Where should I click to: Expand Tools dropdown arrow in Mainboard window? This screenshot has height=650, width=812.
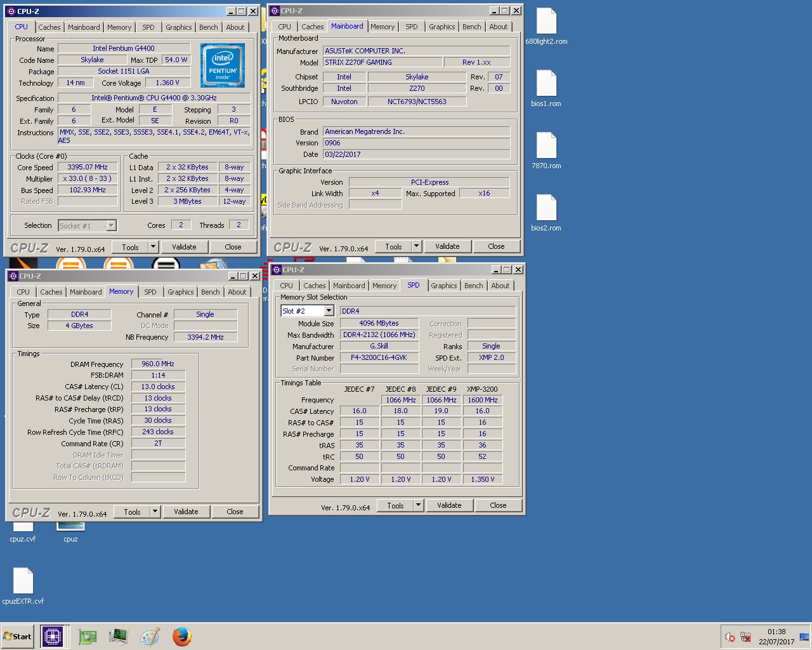click(416, 246)
